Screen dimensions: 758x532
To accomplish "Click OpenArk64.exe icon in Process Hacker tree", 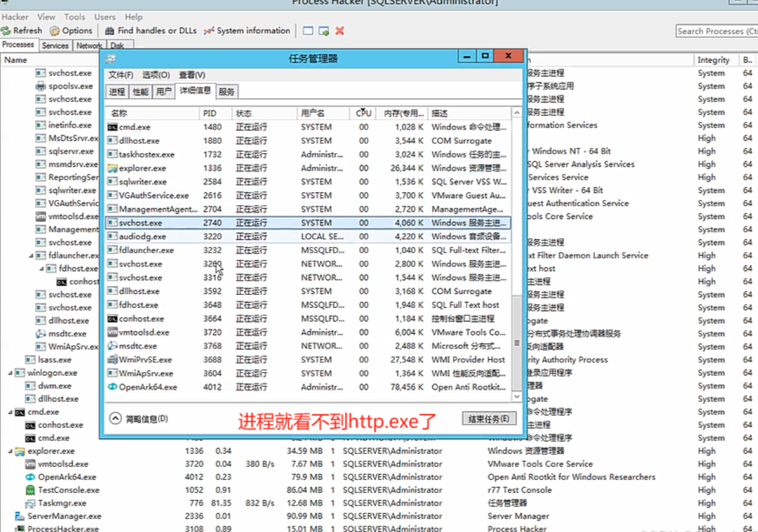I will coord(30,477).
